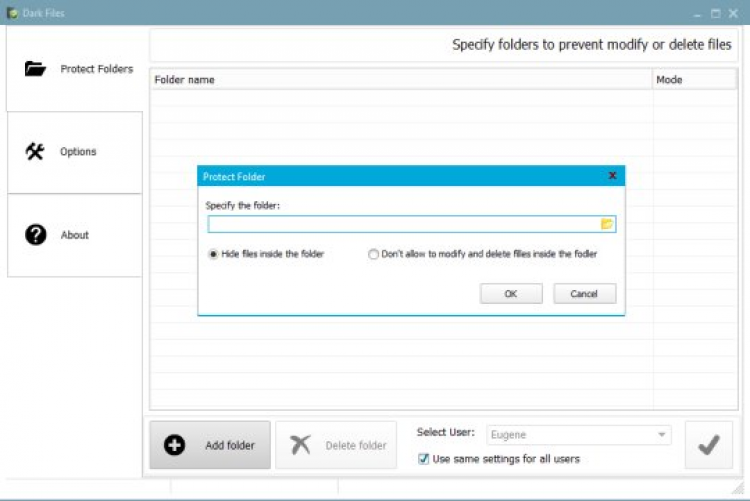Click the folder icon beside Protect Folders
750x501 pixels.
point(35,69)
